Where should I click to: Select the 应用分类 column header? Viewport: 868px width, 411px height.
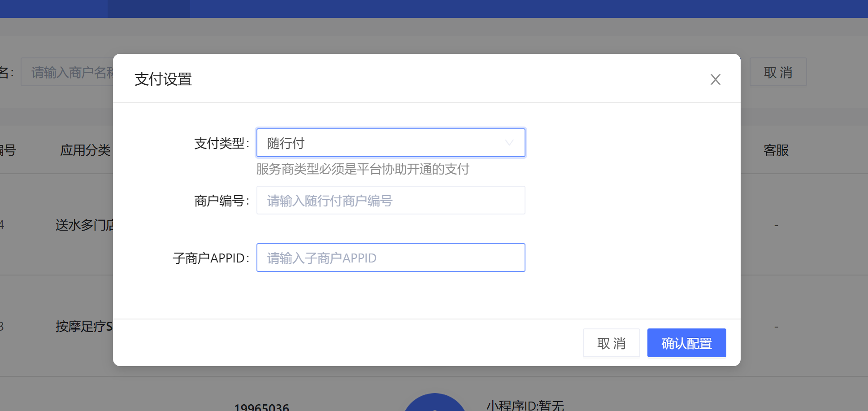click(85, 150)
